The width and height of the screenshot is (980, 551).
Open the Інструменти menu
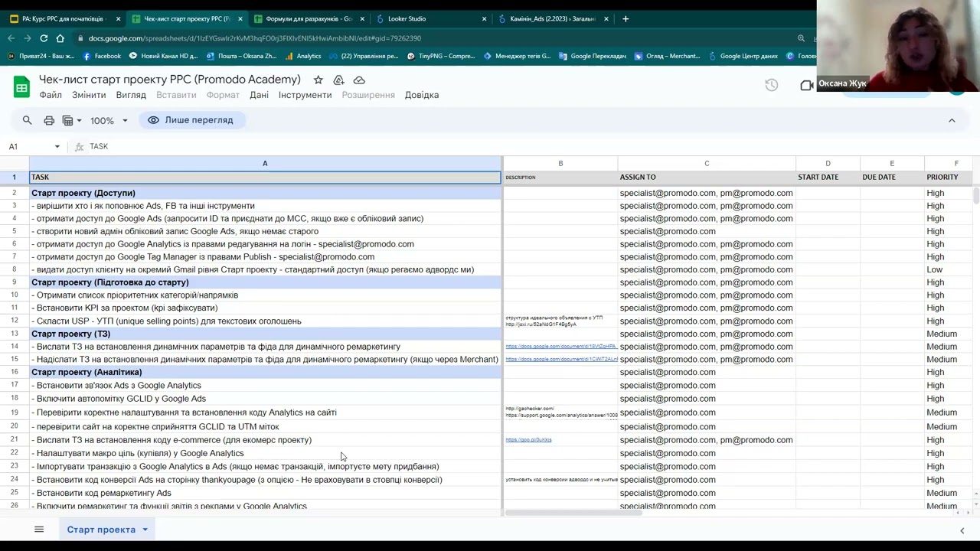click(x=305, y=95)
